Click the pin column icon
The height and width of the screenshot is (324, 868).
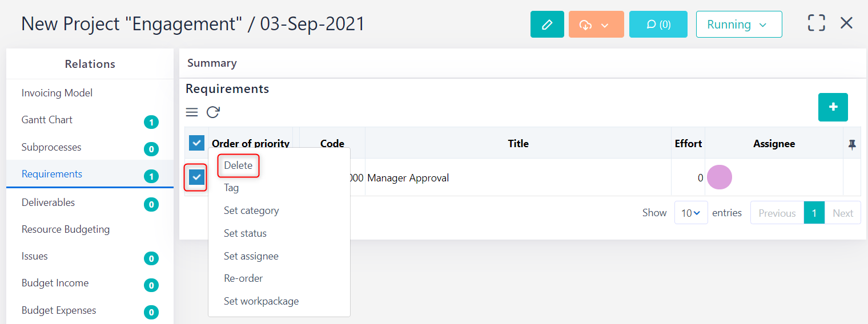(x=852, y=144)
